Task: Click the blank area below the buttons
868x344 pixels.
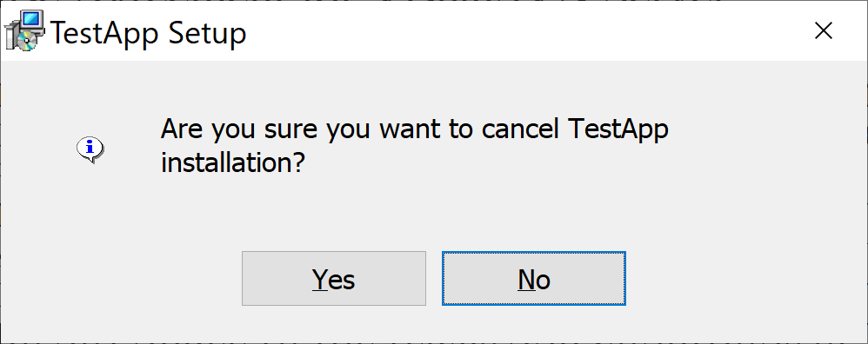Action: click(434, 323)
